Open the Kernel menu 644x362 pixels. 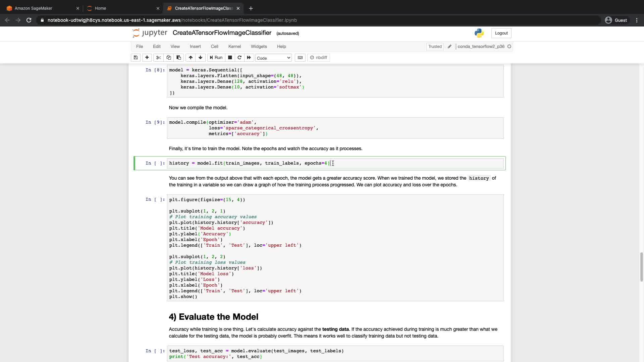point(234,47)
